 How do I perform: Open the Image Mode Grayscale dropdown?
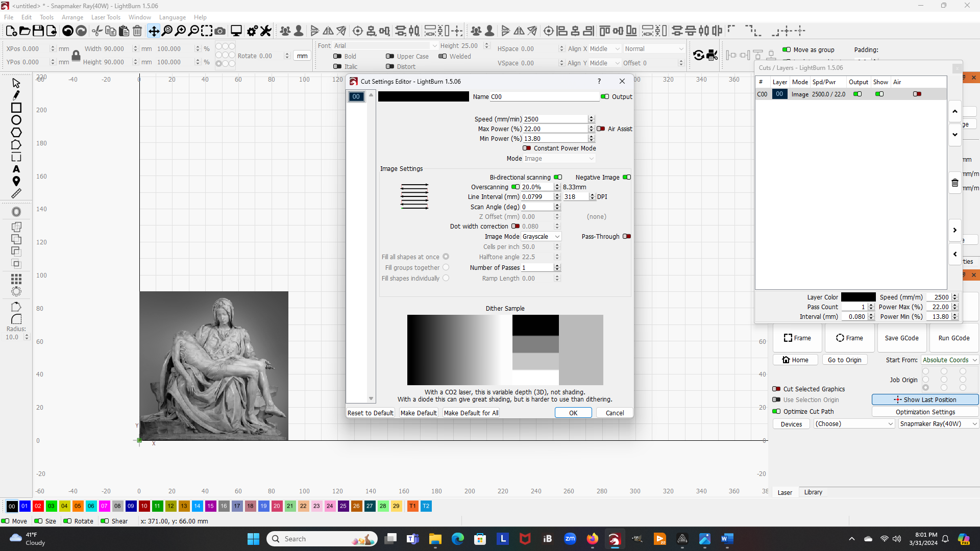pyautogui.click(x=541, y=237)
